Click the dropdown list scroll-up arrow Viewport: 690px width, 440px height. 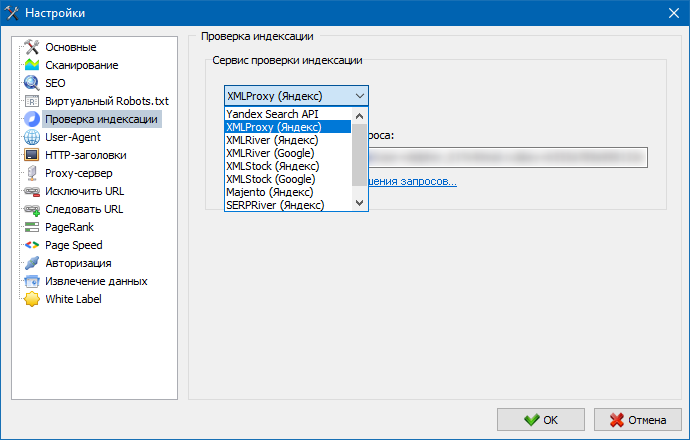coord(360,116)
